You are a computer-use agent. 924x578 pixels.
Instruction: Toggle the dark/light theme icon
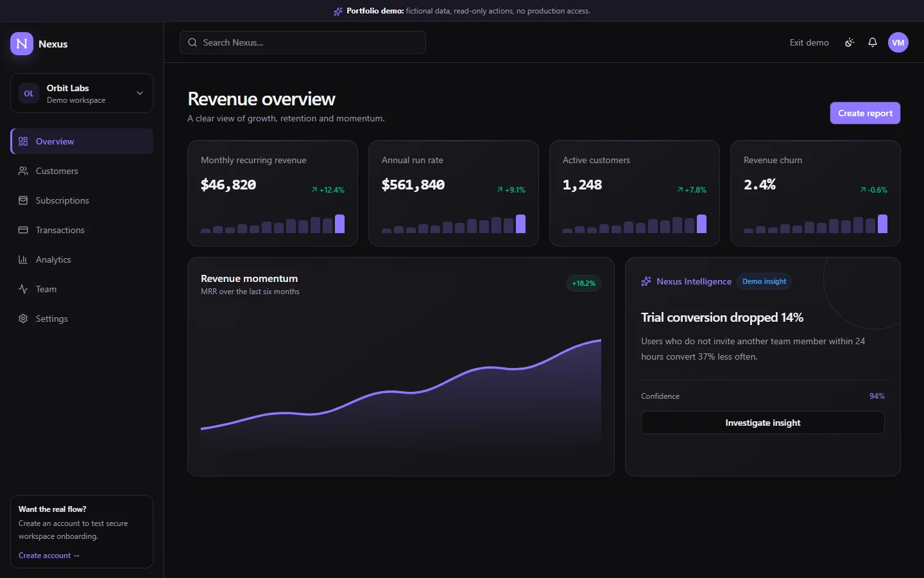pos(850,42)
